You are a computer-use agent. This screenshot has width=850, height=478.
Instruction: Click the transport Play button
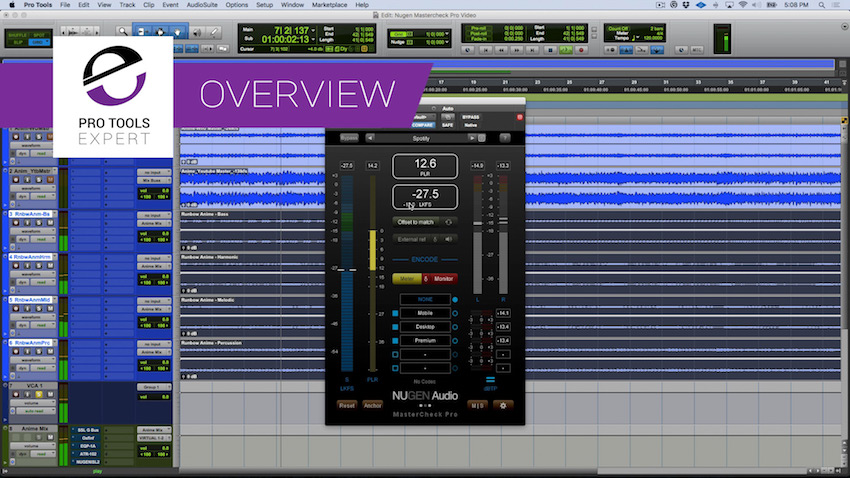[565, 50]
